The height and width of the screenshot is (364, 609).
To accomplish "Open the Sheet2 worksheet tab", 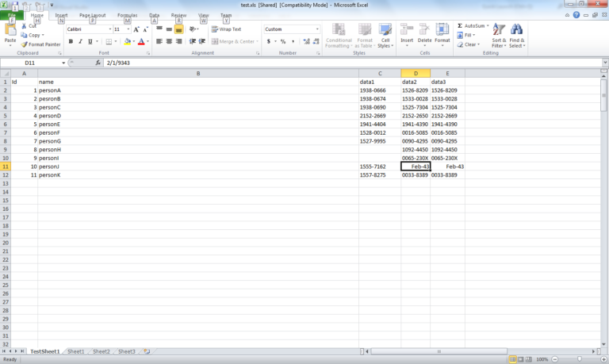I will click(101, 351).
